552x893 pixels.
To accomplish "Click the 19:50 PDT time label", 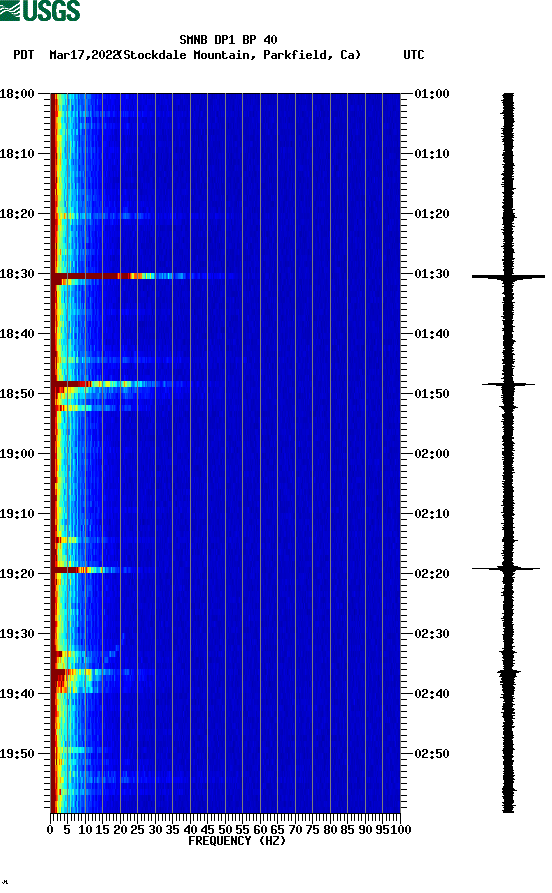I will pyautogui.click(x=17, y=753).
